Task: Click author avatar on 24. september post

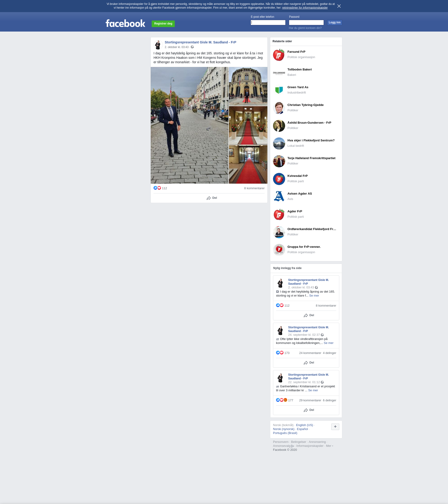Action: [x=281, y=331]
